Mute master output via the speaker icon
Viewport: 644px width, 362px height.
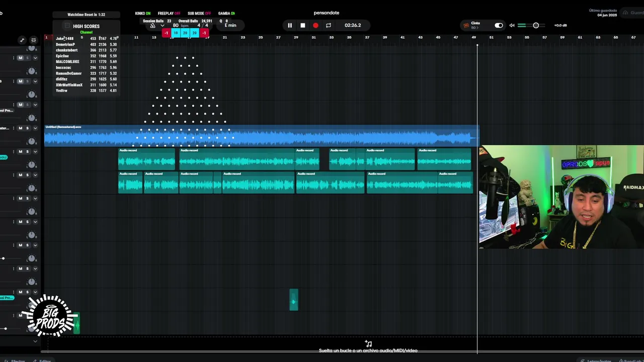512,25
